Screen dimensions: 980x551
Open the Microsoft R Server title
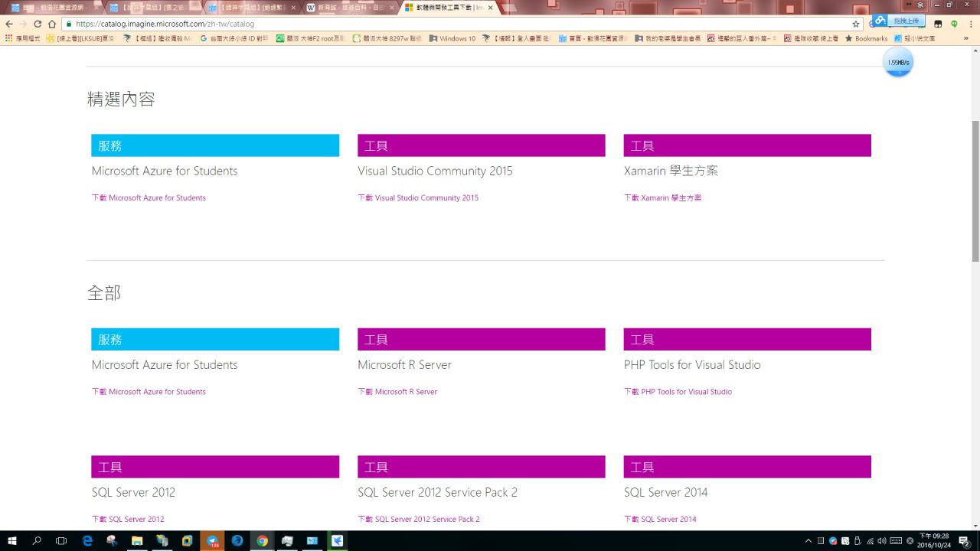(x=404, y=365)
